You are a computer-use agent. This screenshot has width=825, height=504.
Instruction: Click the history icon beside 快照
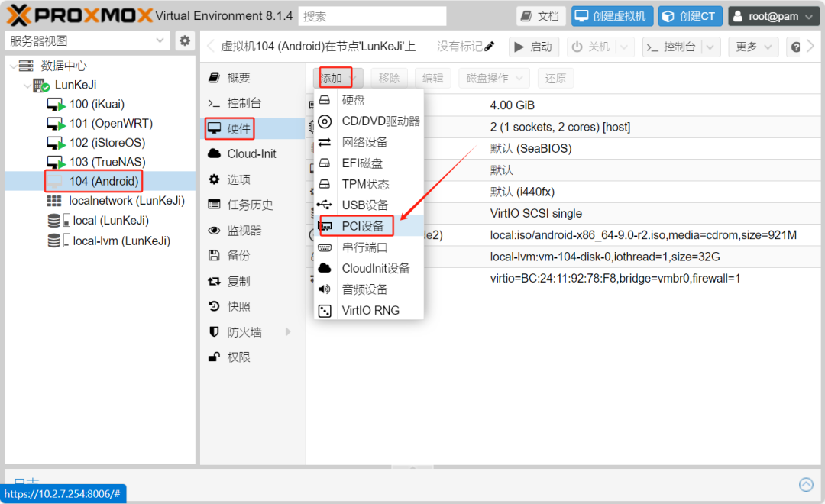click(214, 306)
